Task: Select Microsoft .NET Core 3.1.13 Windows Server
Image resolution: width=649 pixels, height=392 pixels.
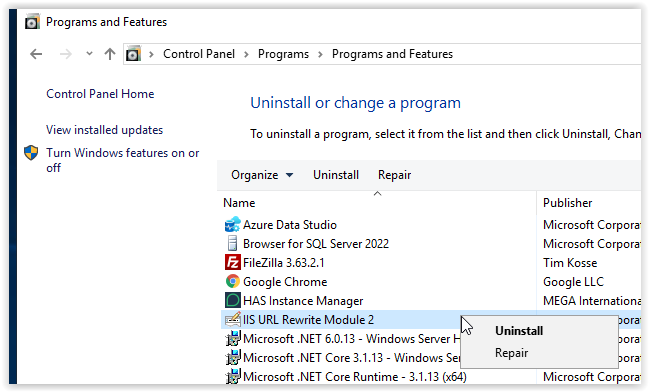Action: click(351, 358)
